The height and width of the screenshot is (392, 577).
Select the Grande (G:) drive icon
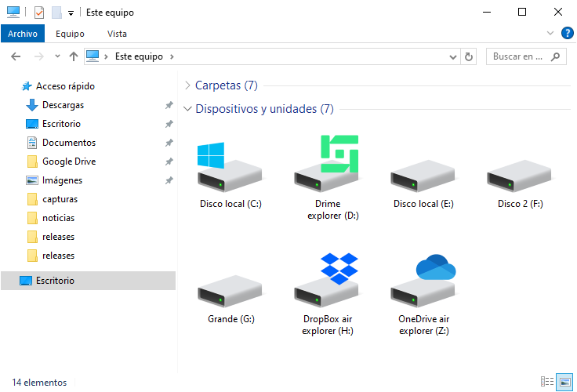pos(230,291)
